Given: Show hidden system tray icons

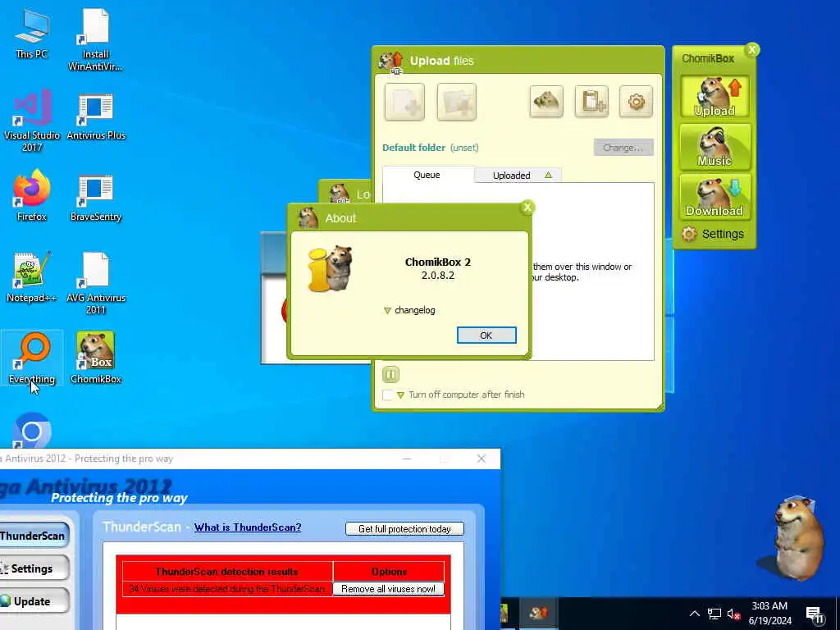Looking at the screenshot, I should tap(694, 614).
